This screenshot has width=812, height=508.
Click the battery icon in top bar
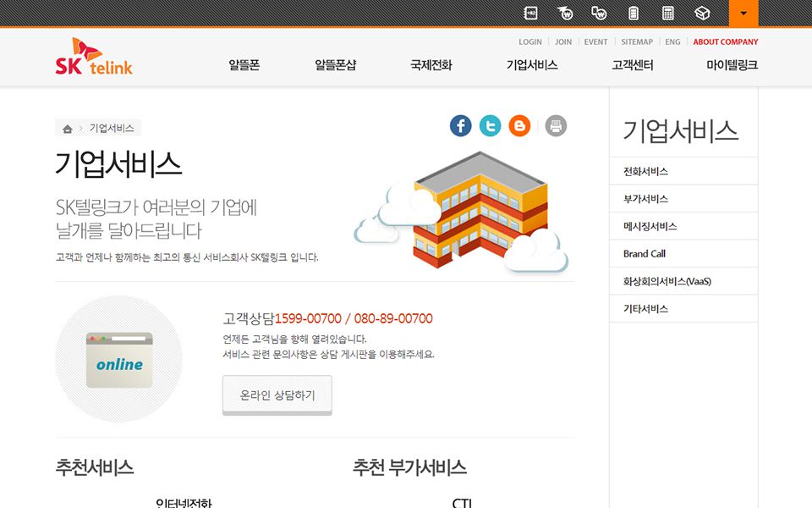(x=634, y=13)
